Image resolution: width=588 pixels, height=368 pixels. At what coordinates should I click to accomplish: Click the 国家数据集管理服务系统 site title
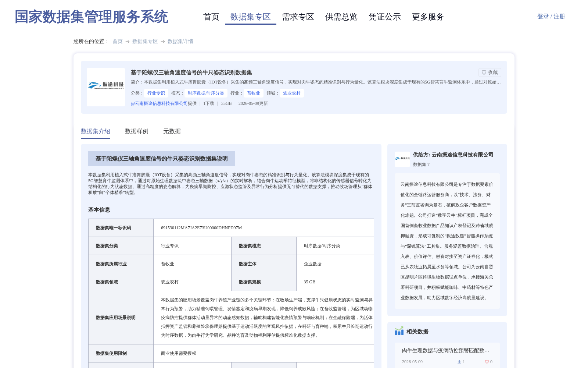pos(92,17)
